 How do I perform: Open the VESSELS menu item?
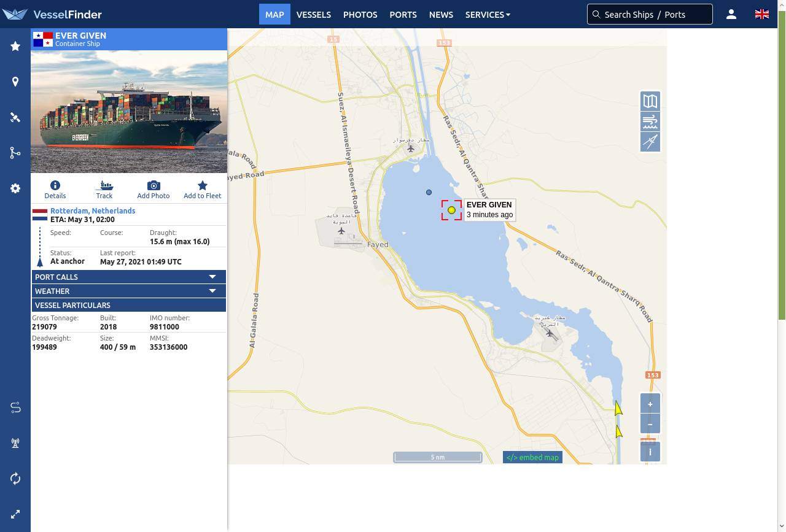tap(314, 15)
